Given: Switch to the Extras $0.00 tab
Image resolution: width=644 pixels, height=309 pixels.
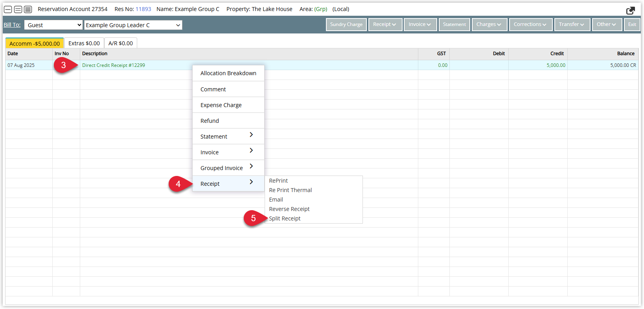Looking at the screenshot, I should (x=84, y=43).
